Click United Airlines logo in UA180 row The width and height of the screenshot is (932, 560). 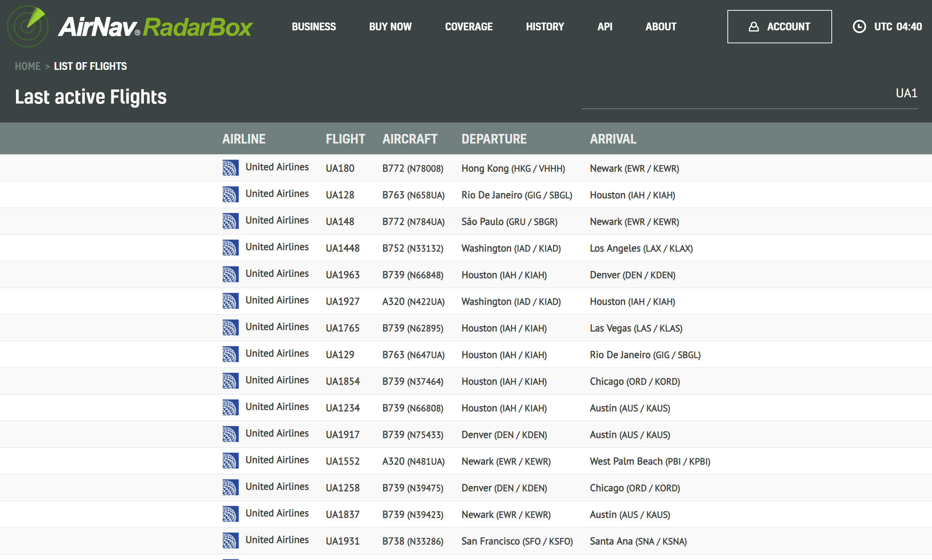point(230,168)
